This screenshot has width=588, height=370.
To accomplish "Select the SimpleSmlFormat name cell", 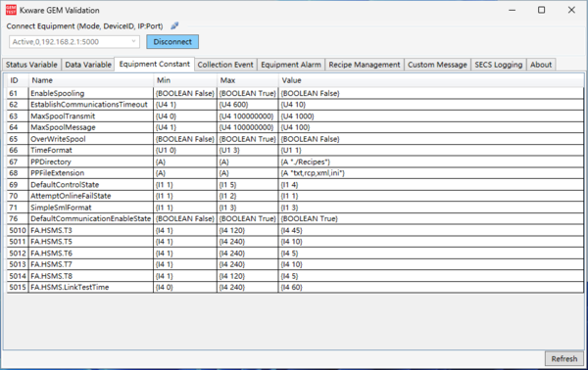I will 91,208.
